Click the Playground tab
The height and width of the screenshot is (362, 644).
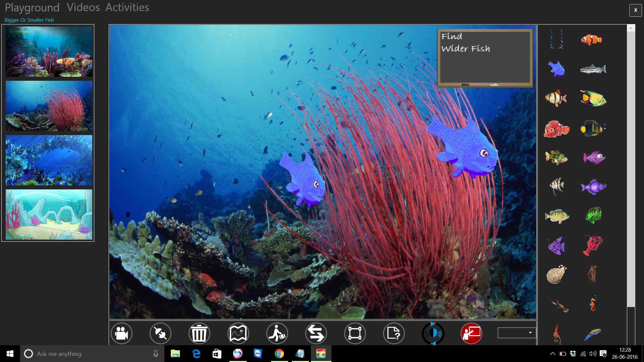pyautogui.click(x=32, y=7)
